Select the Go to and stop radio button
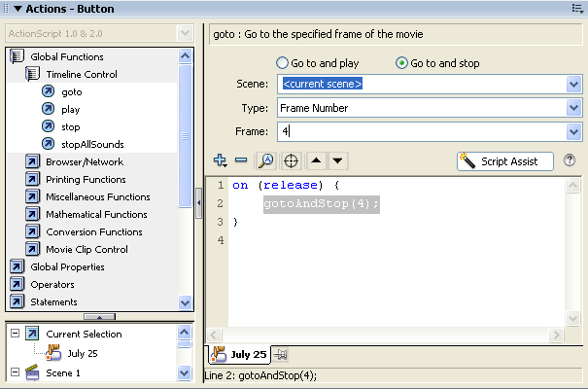The width and height of the screenshot is (588, 389). tap(401, 63)
